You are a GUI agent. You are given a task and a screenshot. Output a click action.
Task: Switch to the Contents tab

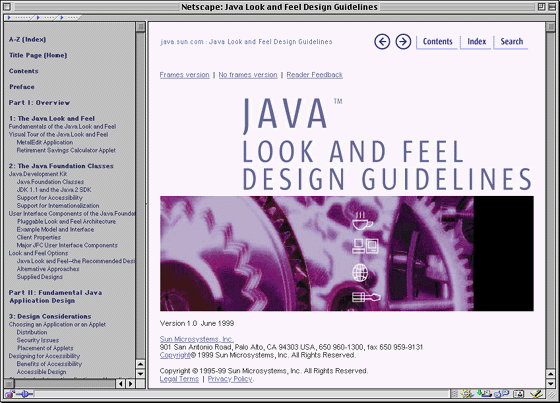tap(437, 42)
